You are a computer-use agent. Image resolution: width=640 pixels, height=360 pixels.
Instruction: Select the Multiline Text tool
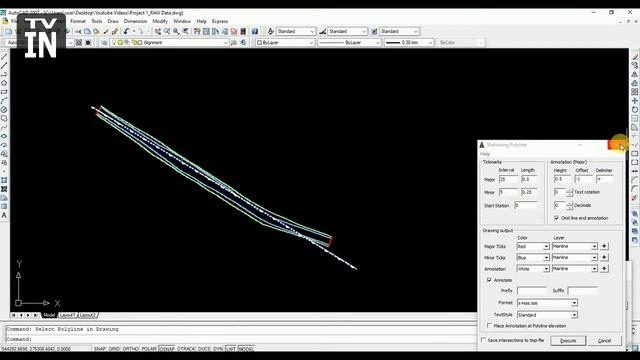(x=4, y=215)
